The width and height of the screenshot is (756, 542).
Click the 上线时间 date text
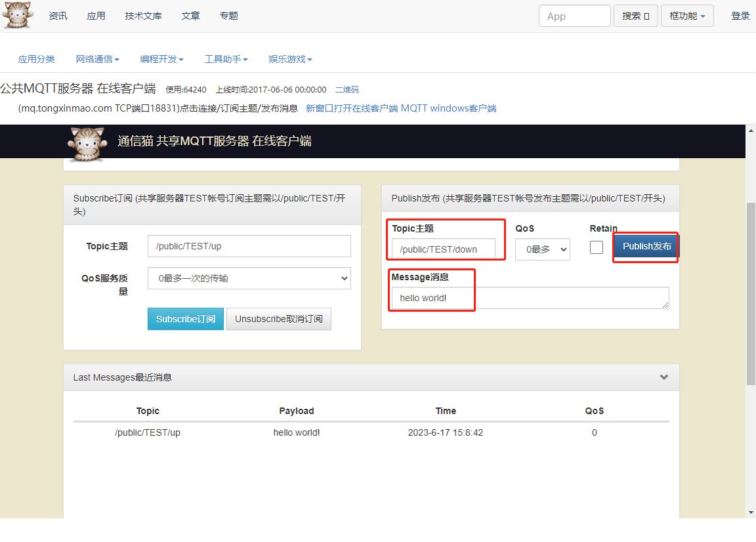271,90
